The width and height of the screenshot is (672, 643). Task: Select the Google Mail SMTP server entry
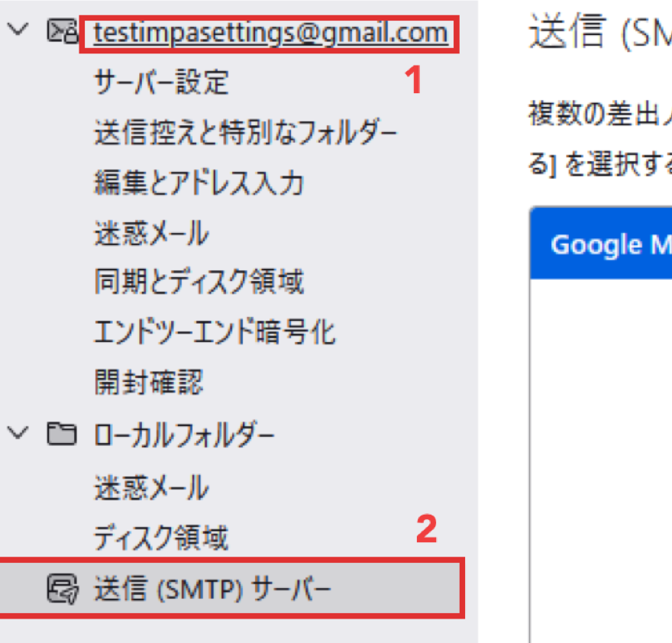point(601,244)
